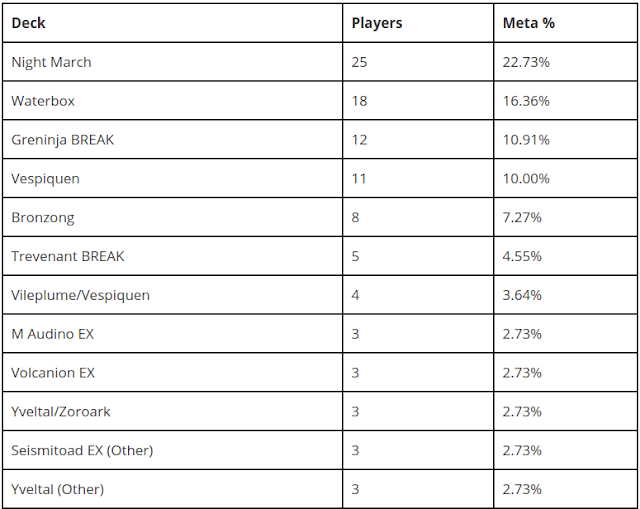The width and height of the screenshot is (640, 509).
Task: Click the Yveltal/Zoroark deck name
Action: click(x=61, y=411)
